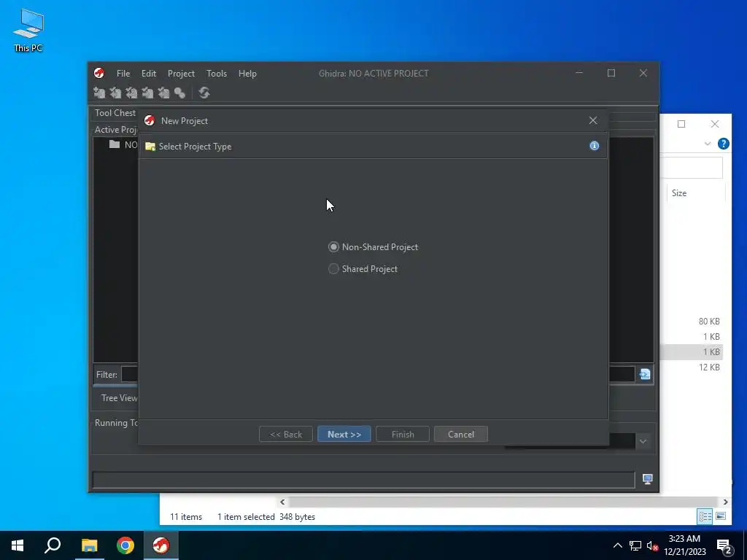Click the Ghidra dragon icon in New Project title
The image size is (747, 560).
tap(150, 120)
